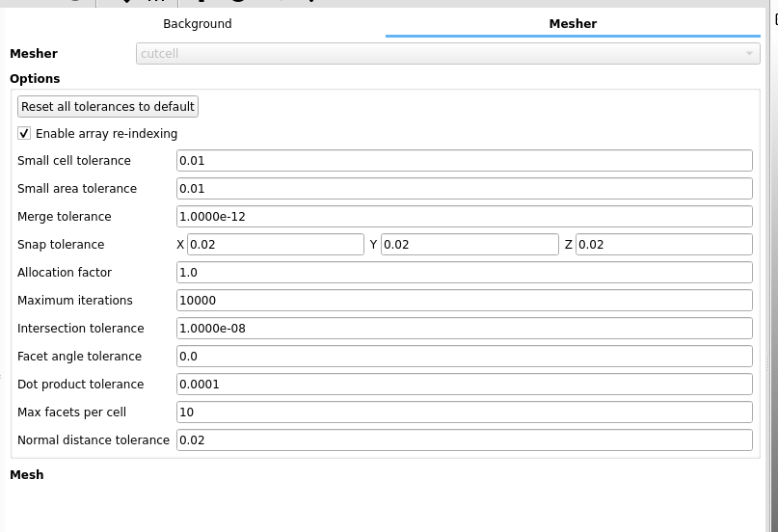
Task: Focus the Allocation factor input
Action: point(464,273)
